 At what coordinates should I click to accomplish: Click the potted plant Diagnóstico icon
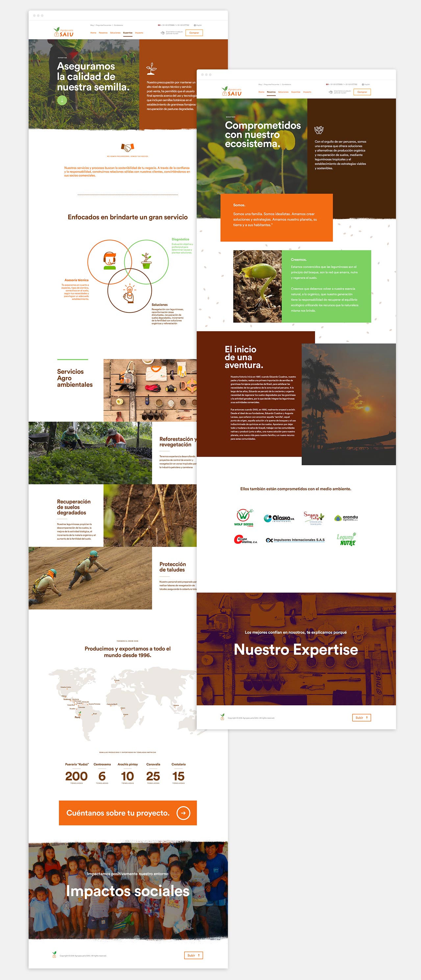[x=146, y=261]
